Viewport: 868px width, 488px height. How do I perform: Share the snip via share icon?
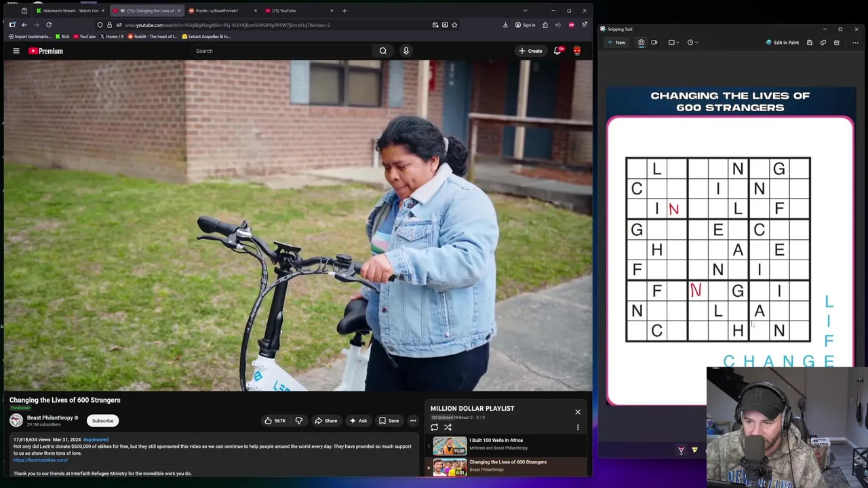[x=837, y=42]
